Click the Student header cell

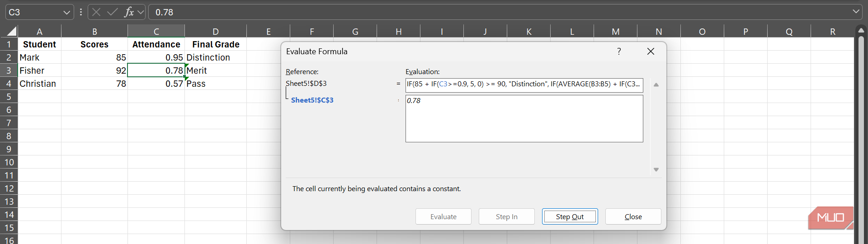coord(39,44)
